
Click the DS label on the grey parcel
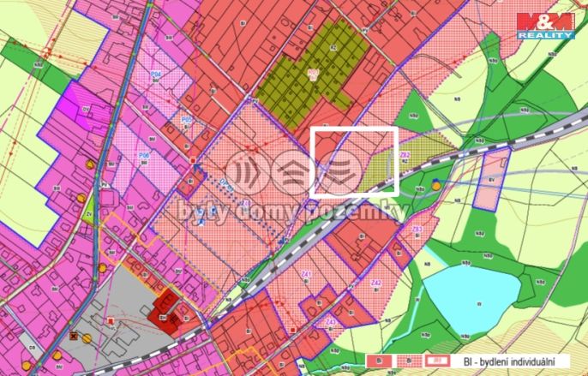[x=32, y=348]
